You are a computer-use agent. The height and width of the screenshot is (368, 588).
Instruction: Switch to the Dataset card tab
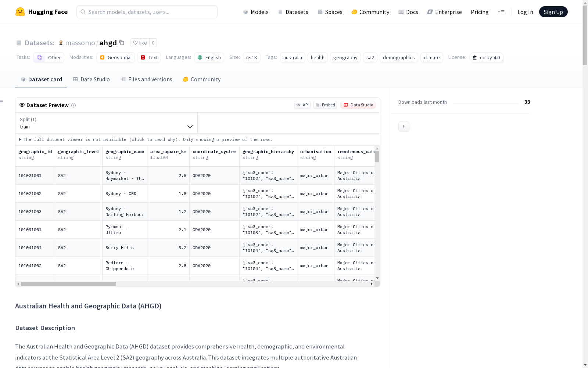[41, 79]
